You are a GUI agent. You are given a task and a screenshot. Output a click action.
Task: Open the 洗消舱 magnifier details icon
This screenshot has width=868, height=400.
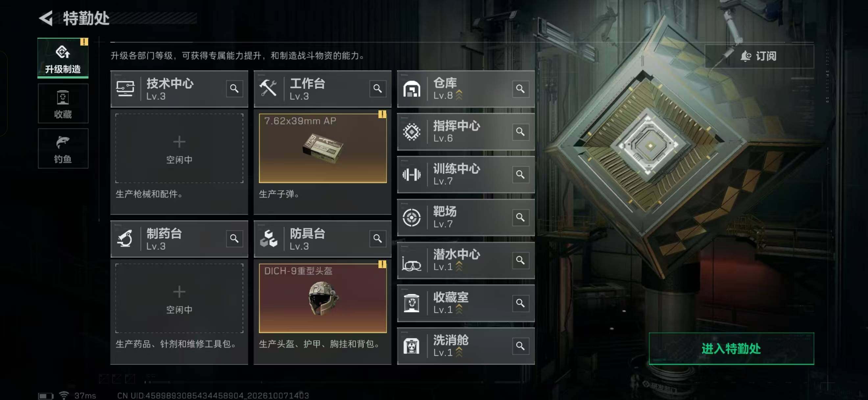(x=520, y=346)
